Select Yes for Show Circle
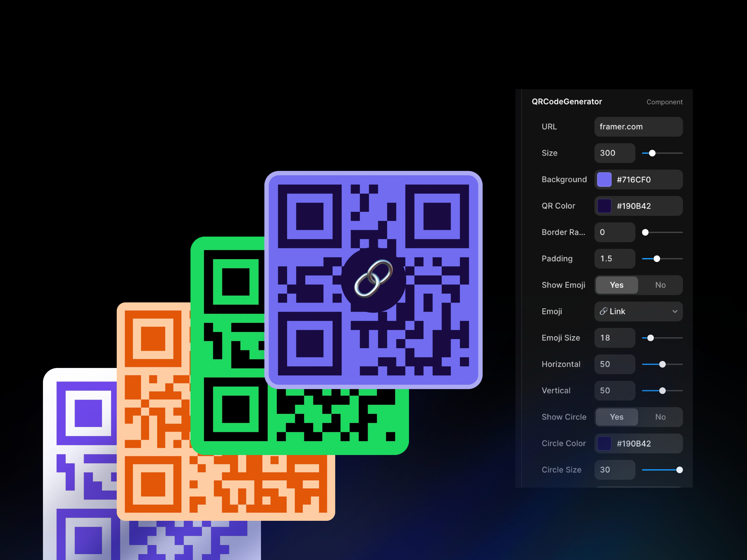 pyautogui.click(x=616, y=417)
